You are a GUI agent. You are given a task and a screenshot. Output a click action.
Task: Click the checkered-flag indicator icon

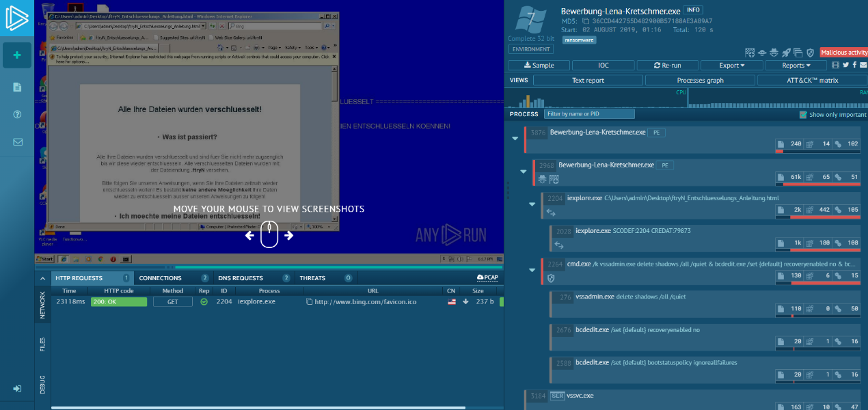[x=750, y=53]
